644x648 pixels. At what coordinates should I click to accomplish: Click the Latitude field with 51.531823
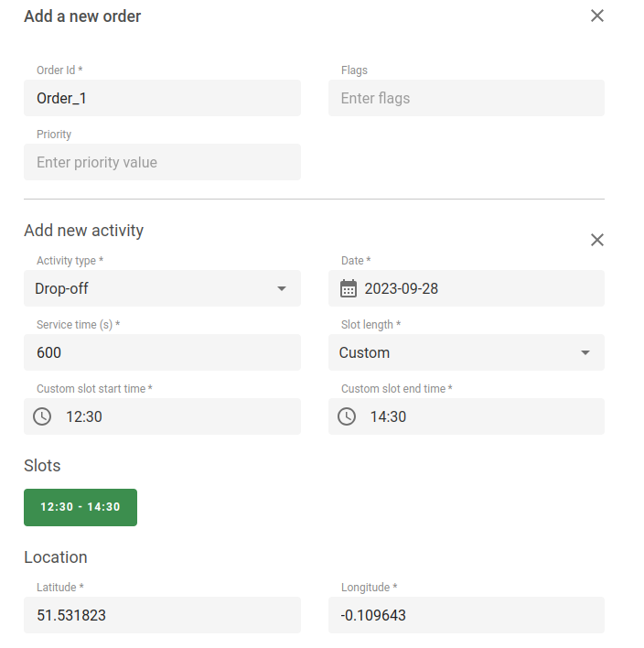[162, 615]
